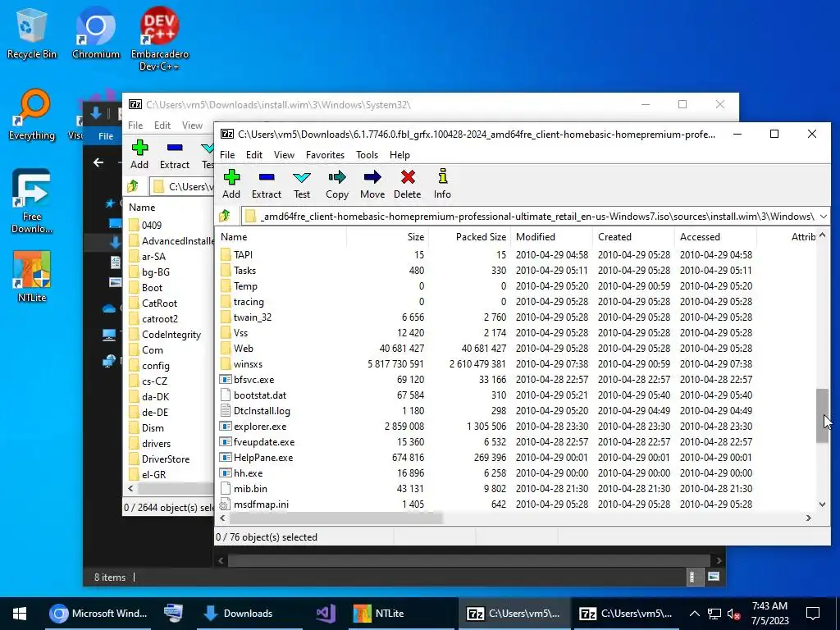Click the Move toolbar icon
Viewport: 840px width, 630px height.
[x=372, y=185]
